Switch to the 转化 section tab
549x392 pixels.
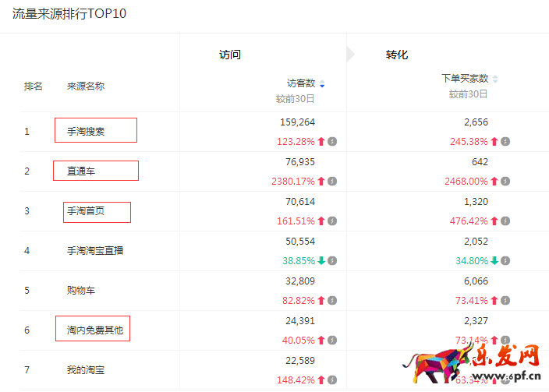click(x=397, y=55)
